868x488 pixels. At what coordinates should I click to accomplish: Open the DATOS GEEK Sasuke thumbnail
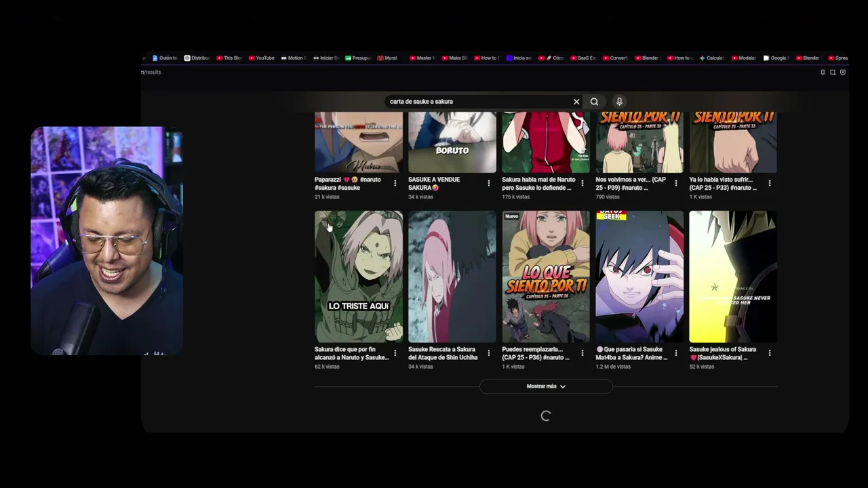[639, 277]
